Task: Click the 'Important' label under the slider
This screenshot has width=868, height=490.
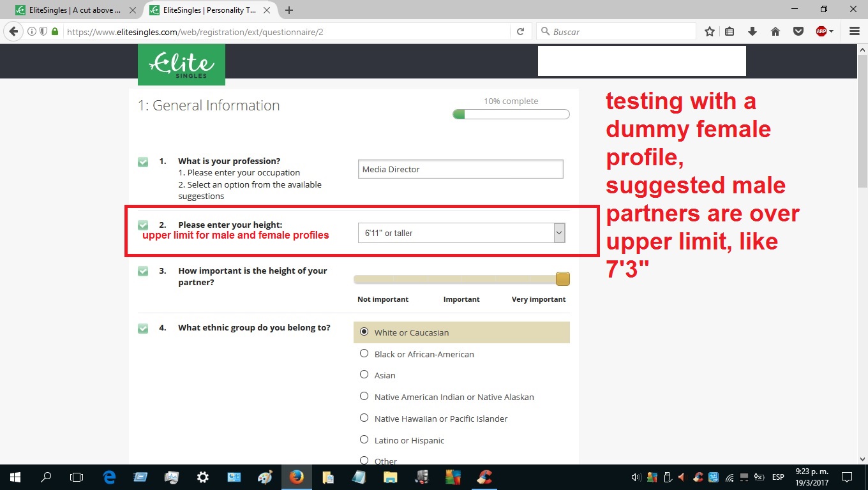Action: point(461,299)
